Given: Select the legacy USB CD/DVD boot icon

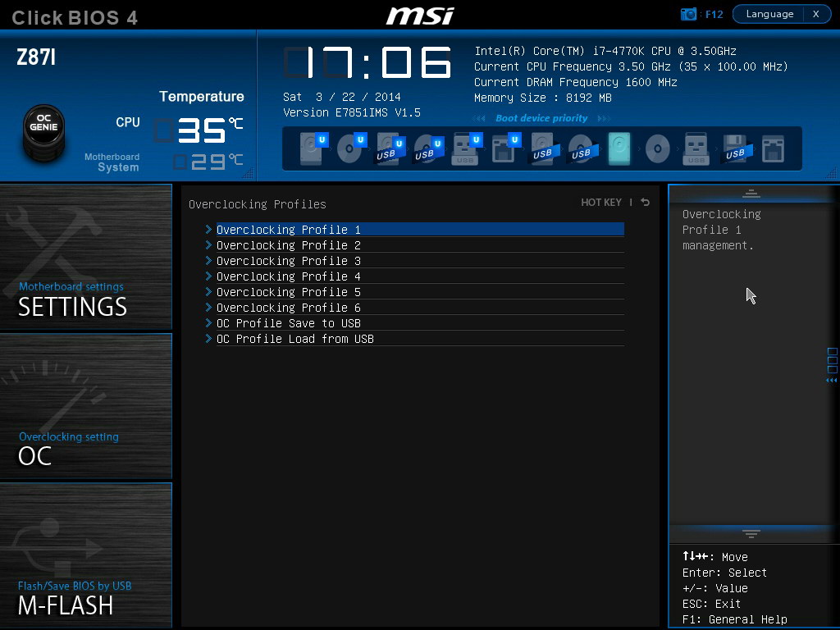Looking at the screenshot, I should [x=583, y=148].
